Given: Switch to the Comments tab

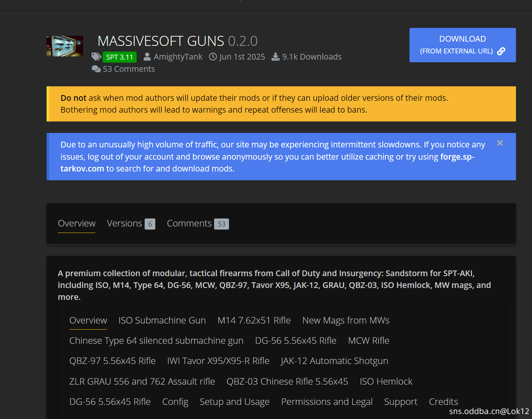Looking at the screenshot, I should [x=189, y=223].
